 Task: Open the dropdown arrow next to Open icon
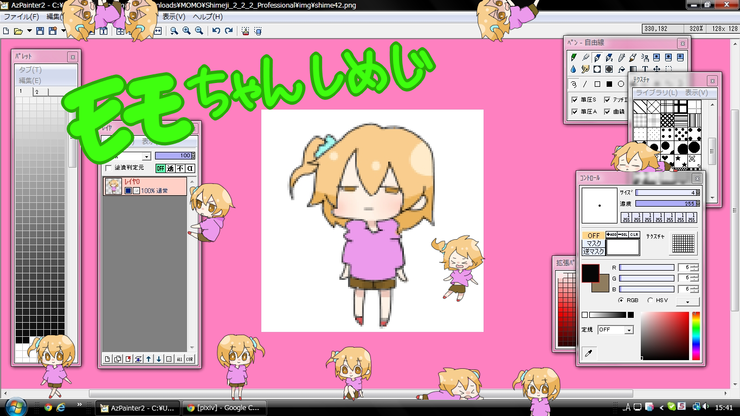[x=29, y=31]
